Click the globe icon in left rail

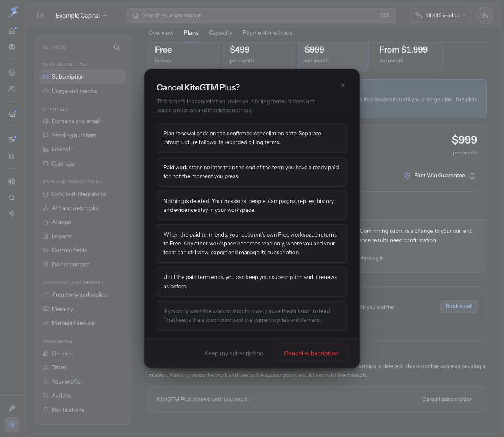pyautogui.click(x=12, y=182)
